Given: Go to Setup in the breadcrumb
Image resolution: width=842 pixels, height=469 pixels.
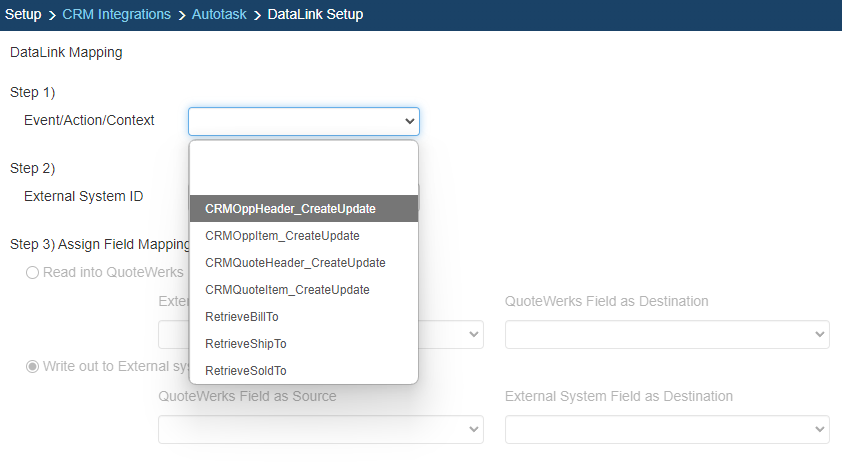Looking at the screenshot, I should 23,15.
